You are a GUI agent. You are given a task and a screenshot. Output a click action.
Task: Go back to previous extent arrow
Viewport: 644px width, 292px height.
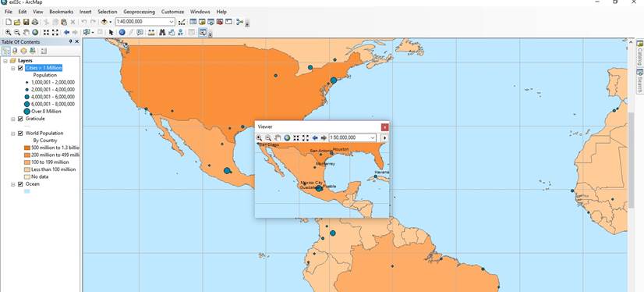[66, 33]
